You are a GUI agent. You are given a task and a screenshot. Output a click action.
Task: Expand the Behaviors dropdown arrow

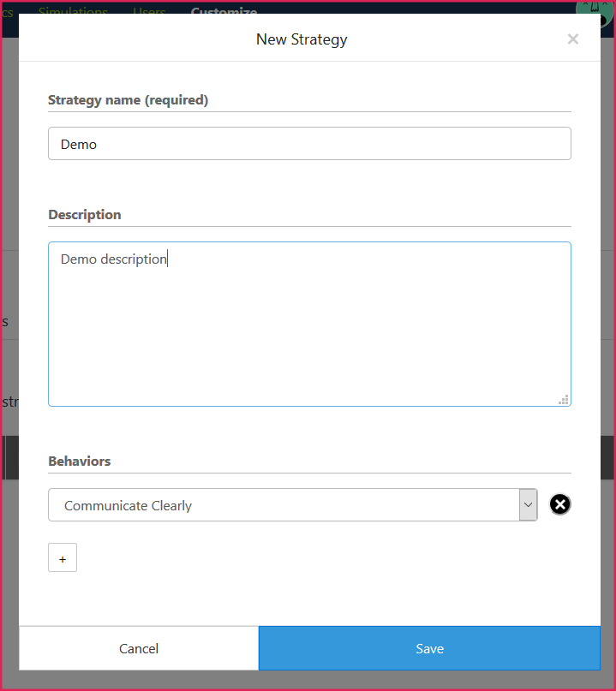point(528,505)
